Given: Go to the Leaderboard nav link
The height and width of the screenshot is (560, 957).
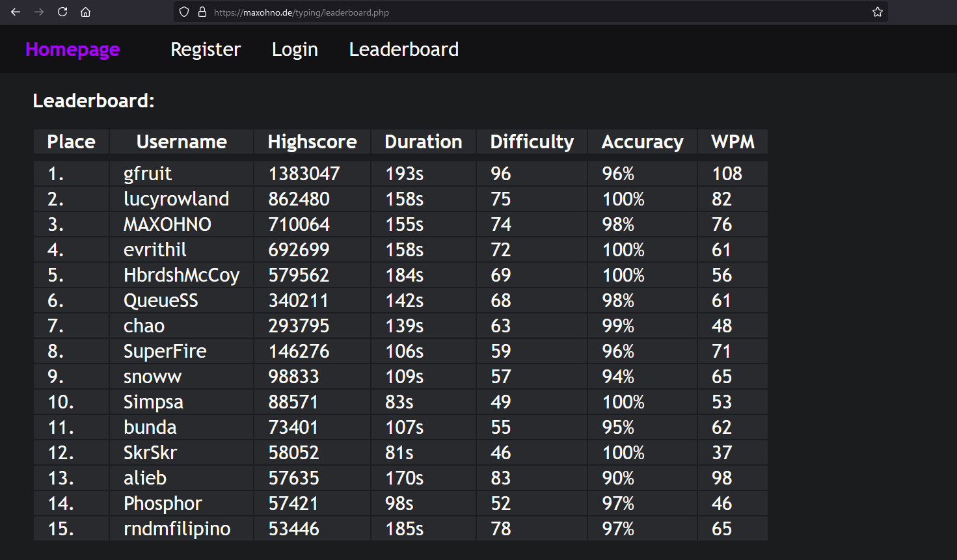Looking at the screenshot, I should 403,49.
